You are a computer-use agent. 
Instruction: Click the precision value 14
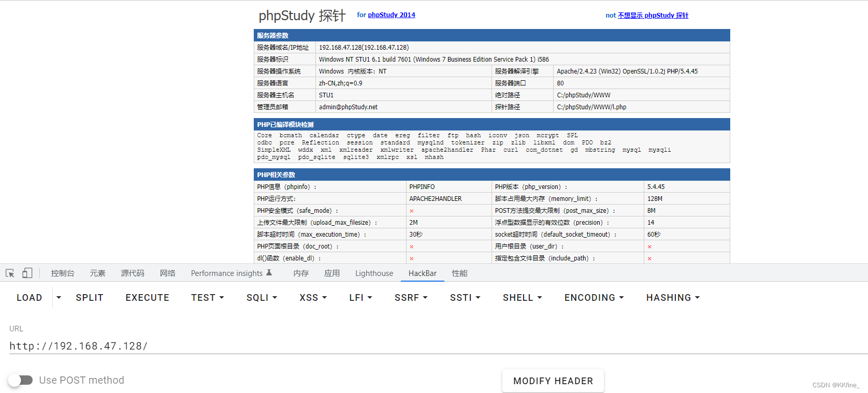[651, 222]
